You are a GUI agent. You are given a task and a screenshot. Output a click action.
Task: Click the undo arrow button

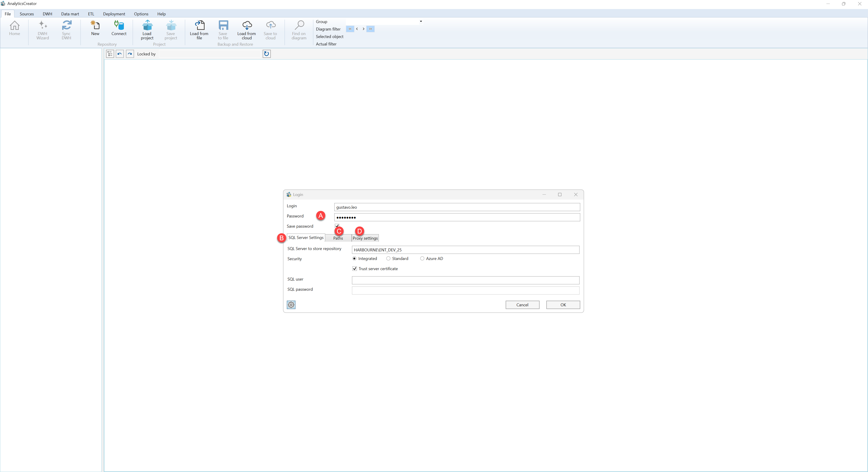point(120,54)
